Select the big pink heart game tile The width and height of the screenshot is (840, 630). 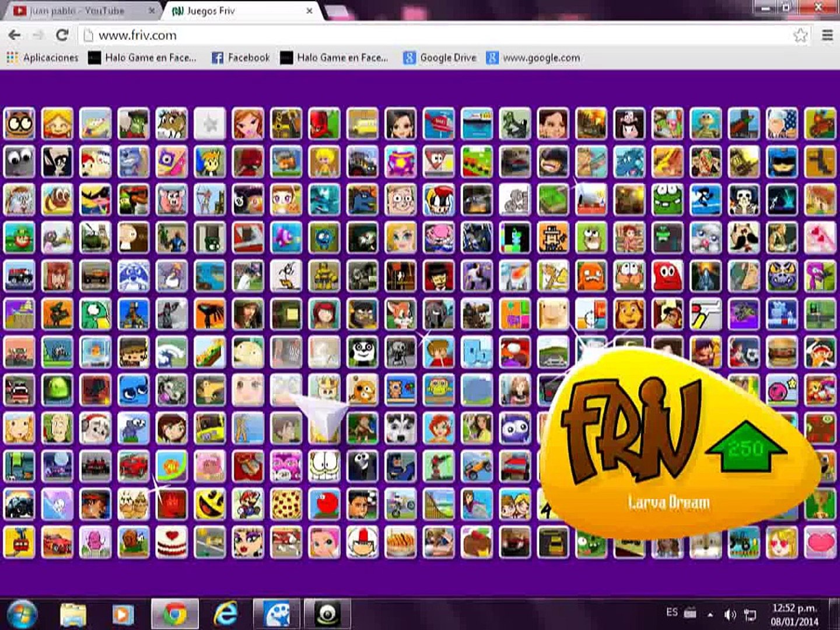pos(820,542)
